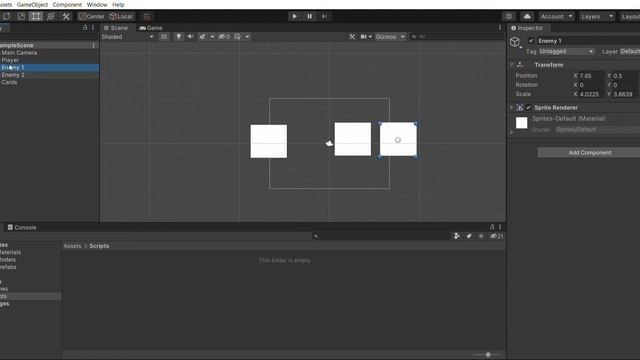Click the Sprites-Default material preview swatch
The width and height of the screenshot is (640, 360).
coord(521,123)
